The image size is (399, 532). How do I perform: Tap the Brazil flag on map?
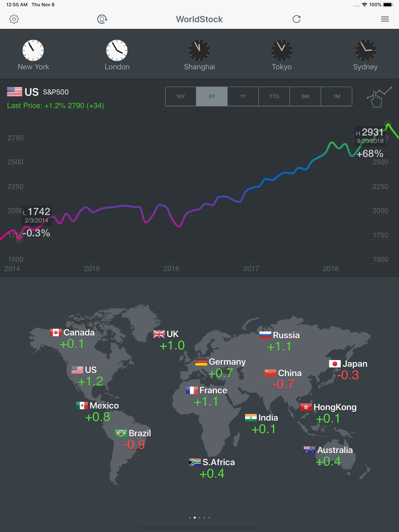tap(121, 433)
